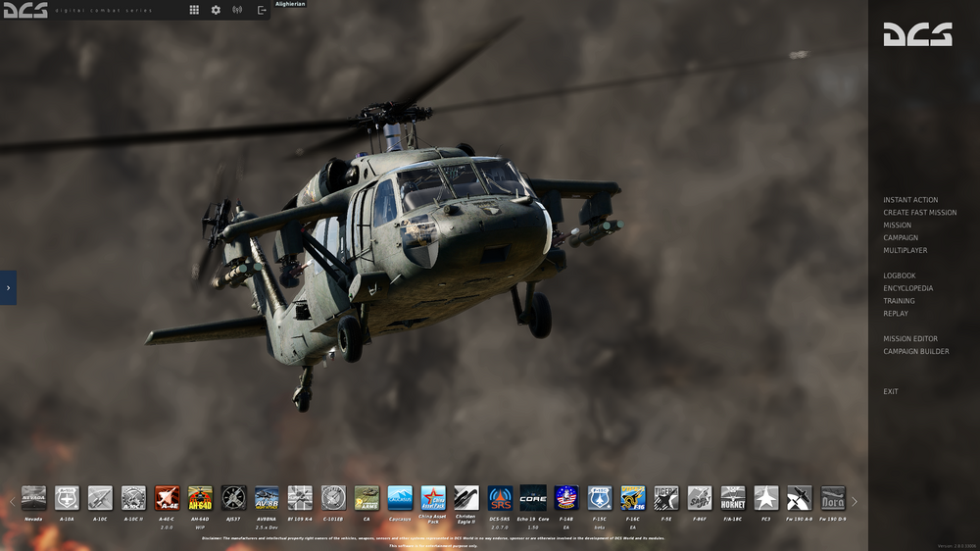Viewport: 980px width, 551px height.
Task: Open the module manager grid icon
Action: click(x=194, y=10)
